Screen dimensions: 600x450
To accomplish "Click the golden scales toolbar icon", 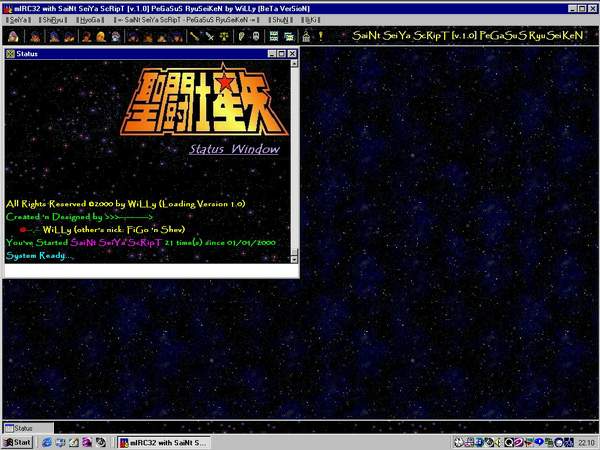I will (224, 37).
